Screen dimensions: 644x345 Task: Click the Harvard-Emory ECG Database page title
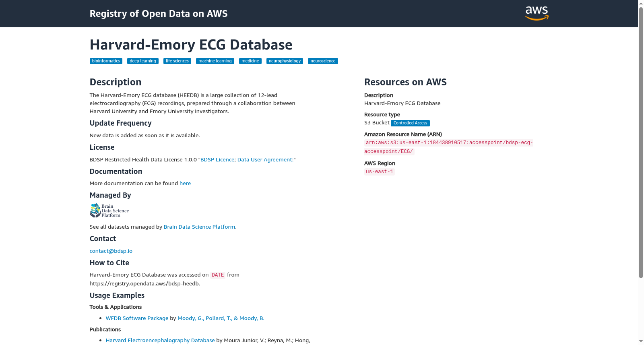[191, 45]
